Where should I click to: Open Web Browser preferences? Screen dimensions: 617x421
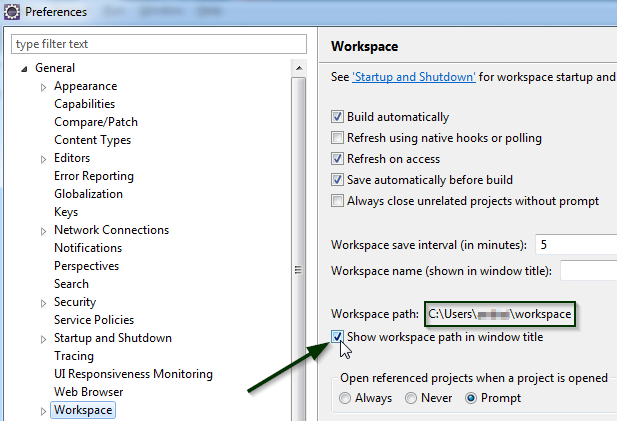(x=89, y=392)
